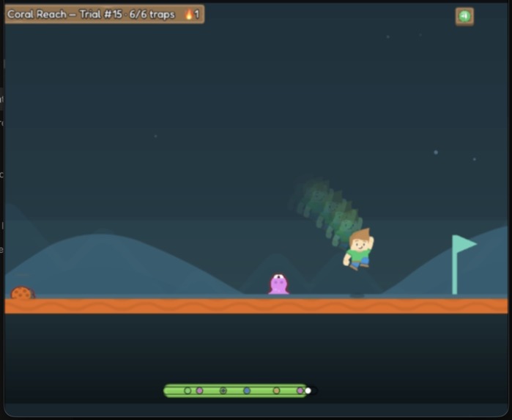Click the blue marker on the progress bar
512x420 pixels.
[x=247, y=391]
